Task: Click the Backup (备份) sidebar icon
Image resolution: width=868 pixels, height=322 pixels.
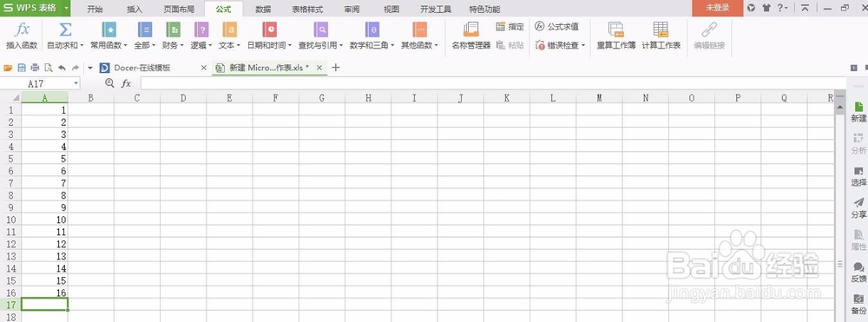Action: click(858, 305)
